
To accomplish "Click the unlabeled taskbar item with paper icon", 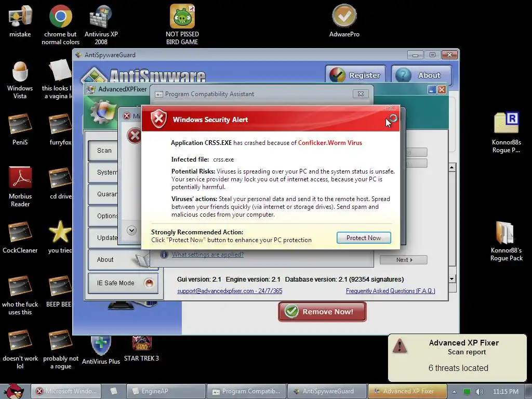I will (114, 391).
